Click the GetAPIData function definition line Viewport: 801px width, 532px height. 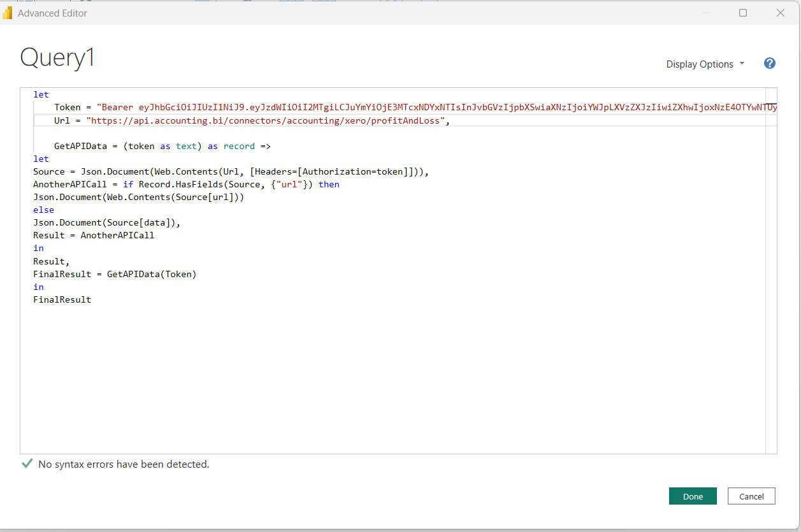point(162,146)
